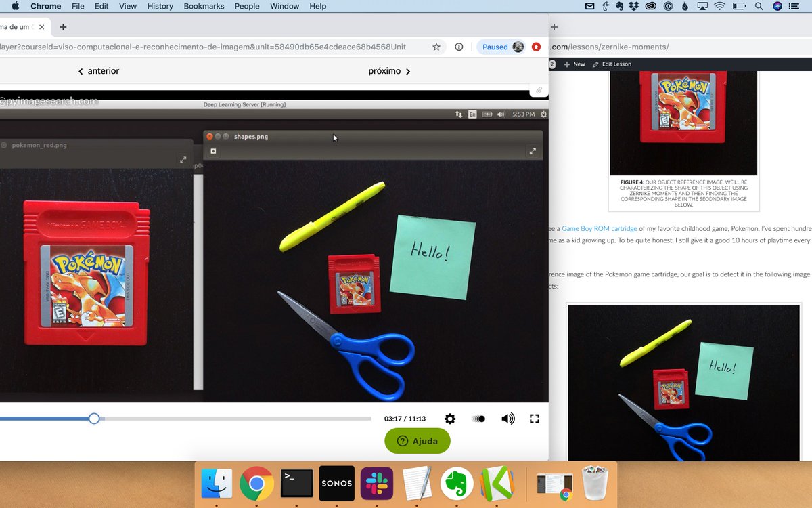Image resolution: width=812 pixels, height=508 pixels.
Task: Click the paperclip attachment icon
Action: pos(539,90)
